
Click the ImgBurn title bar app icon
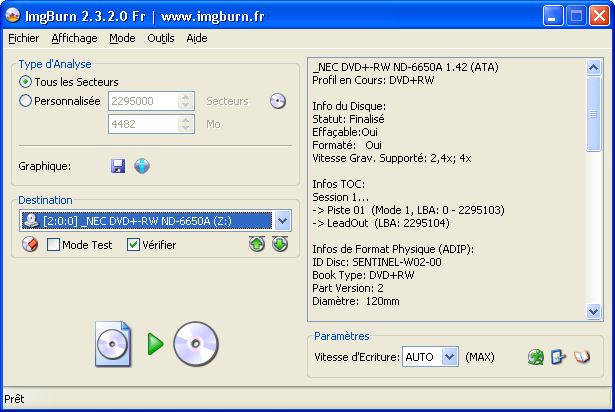pos(13,16)
